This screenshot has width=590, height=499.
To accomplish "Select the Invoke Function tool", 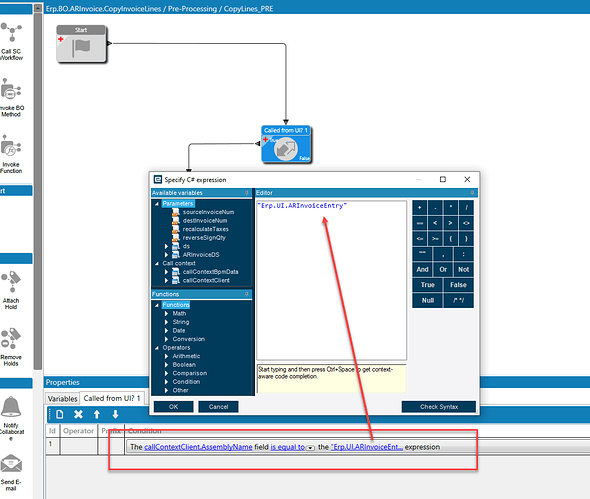I will tap(11, 154).
